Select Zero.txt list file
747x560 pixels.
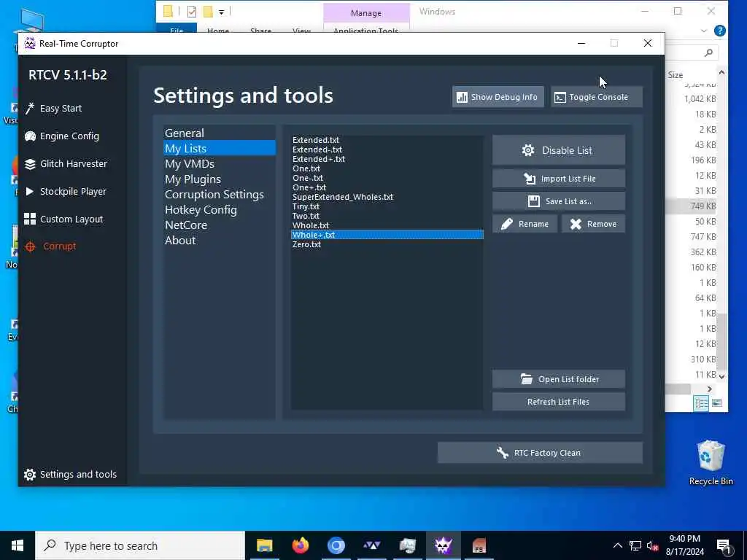pos(387,244)
